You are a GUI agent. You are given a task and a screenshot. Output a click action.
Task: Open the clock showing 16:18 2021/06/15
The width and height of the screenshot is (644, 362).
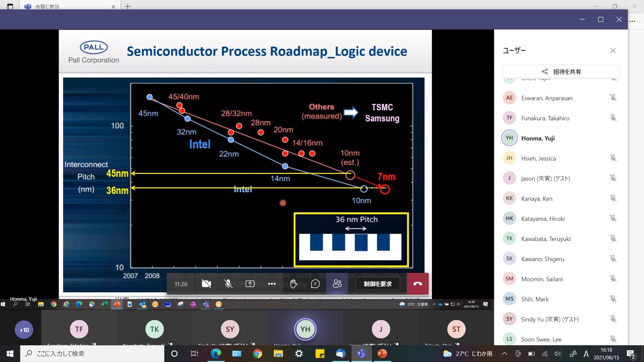click(606, 354)
